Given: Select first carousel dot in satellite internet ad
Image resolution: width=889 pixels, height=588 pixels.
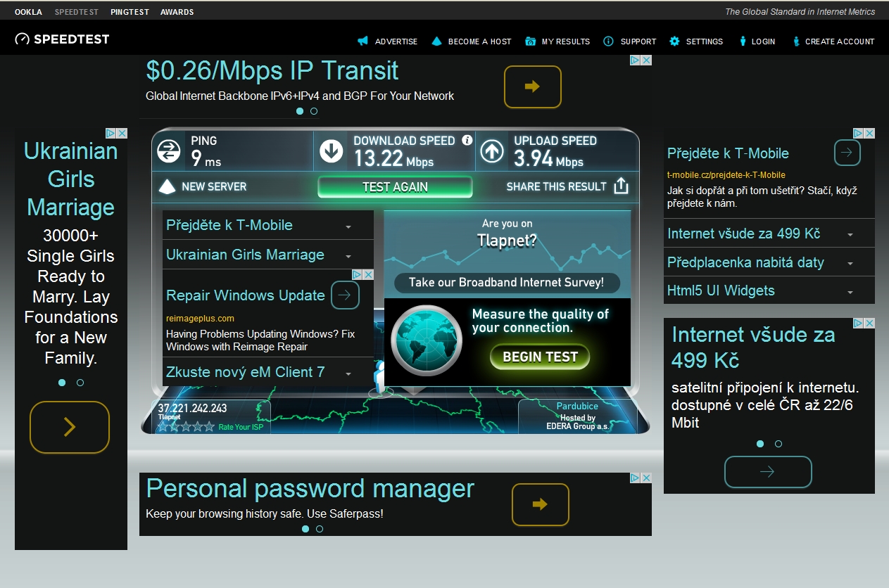Looking at the screenshot, I should click(x=760, y=444).
